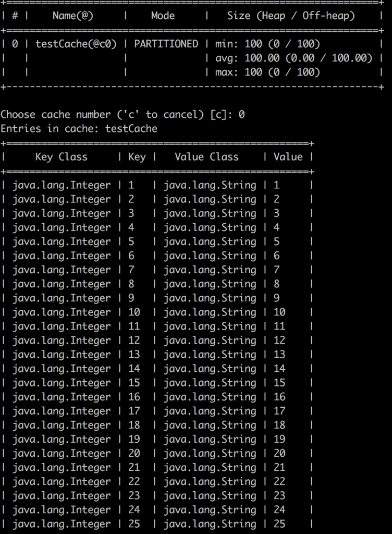Viewport: 392px width, 534px height.
Task: Click java.lang.Integer in the key 11 row
Action: 62,326
